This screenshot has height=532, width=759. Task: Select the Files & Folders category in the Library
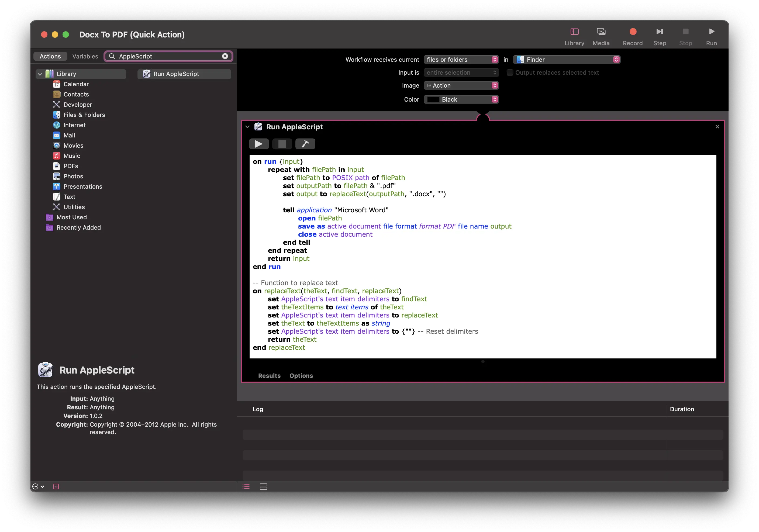(x=84, y=115)
